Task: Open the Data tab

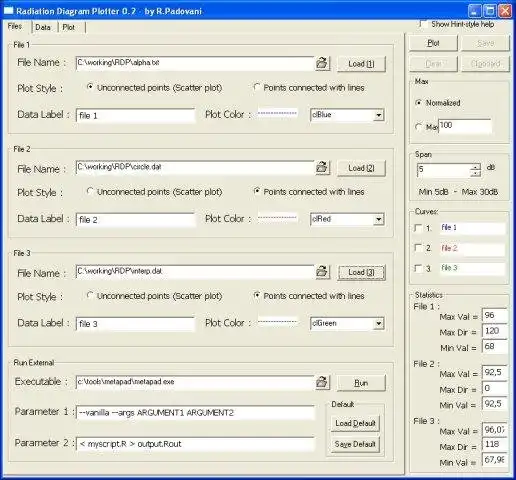Action: (x=43, y=27)
